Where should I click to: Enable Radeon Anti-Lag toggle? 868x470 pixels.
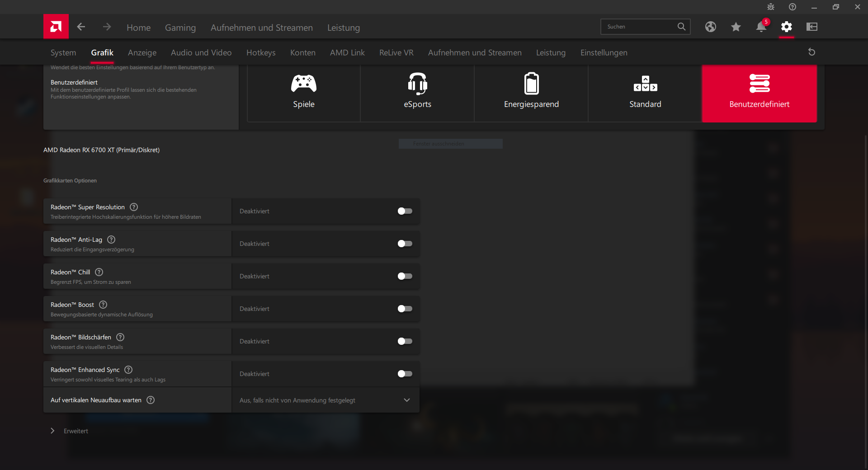[405, 244]
